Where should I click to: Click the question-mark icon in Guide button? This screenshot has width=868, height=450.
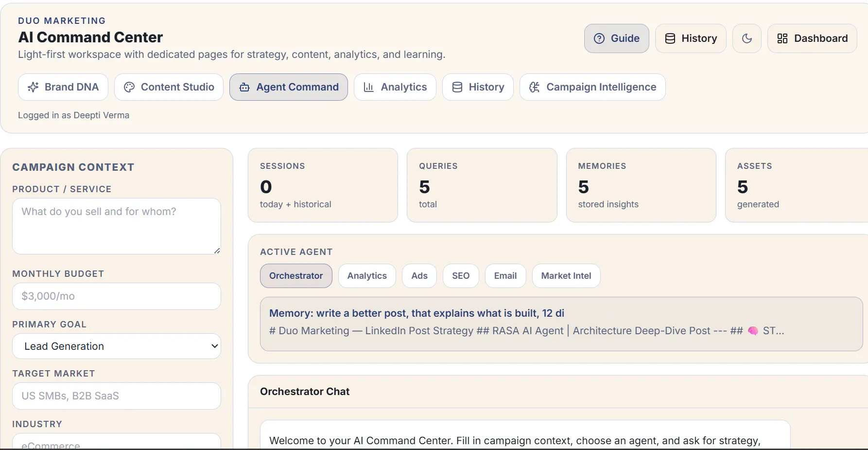(599, 38)
